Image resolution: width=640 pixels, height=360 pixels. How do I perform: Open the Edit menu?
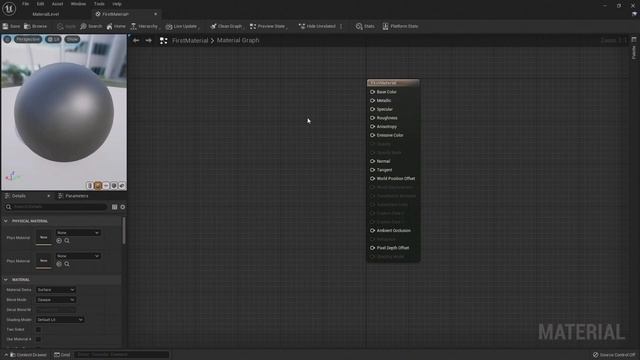(x=40, y=4)
